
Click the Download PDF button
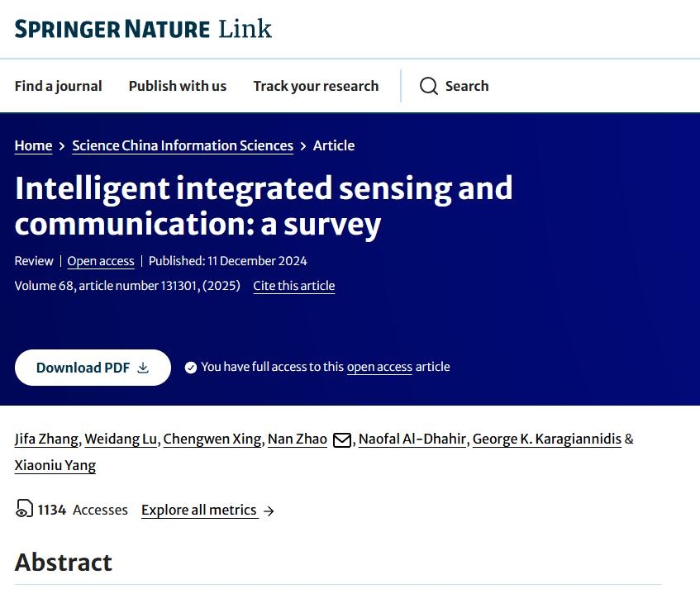93,368
